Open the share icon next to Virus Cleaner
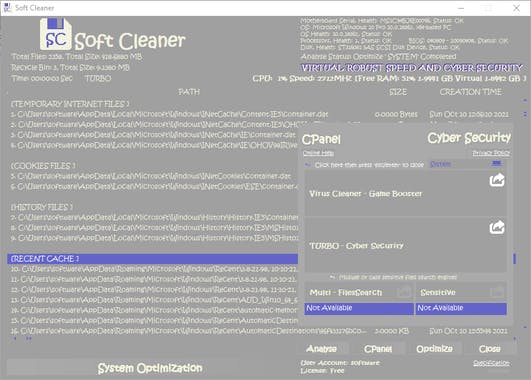The image size is (531, 380). point(497,180)
